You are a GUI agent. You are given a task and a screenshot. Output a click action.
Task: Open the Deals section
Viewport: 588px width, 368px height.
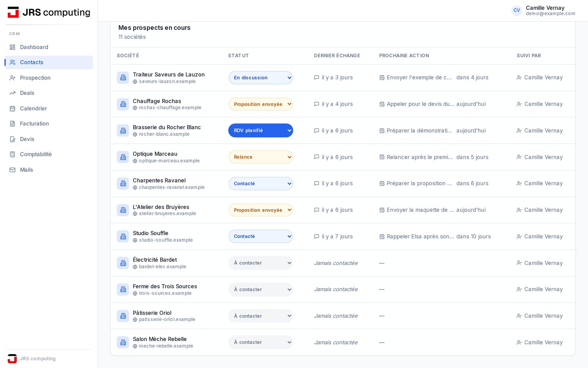pyautogui.click(x=49, y=93)
